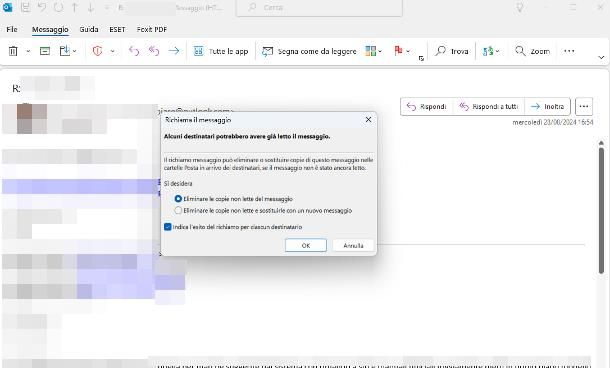Viewport: 610px width, 368px height.
Task: Click the Save icon in title bar
Action: tap(25, 7)
